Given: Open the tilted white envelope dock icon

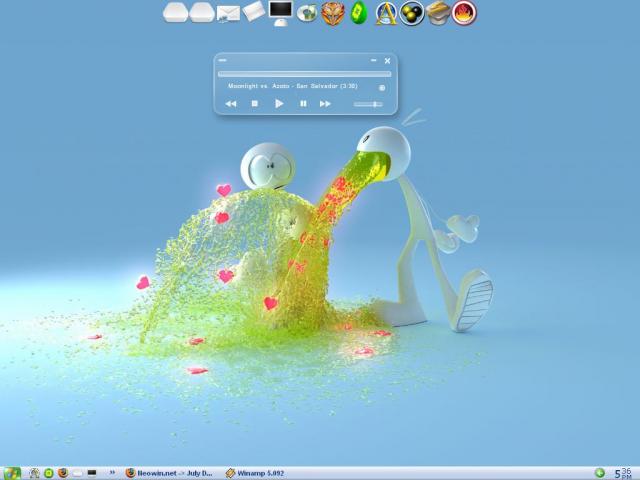Looking at the screenshot, I should (x=254, y=11).
